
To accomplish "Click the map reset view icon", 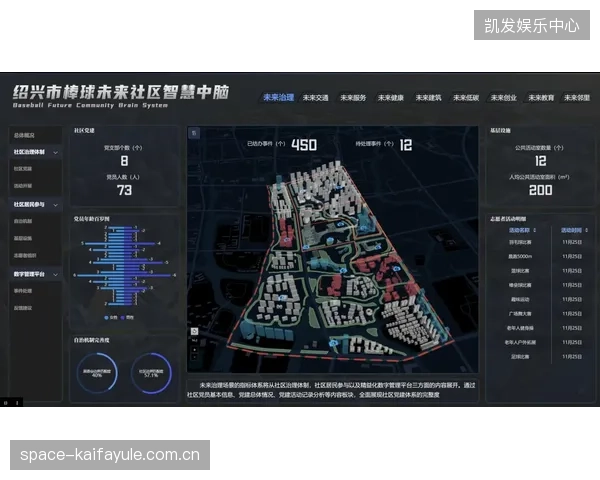I will [194, 331].
